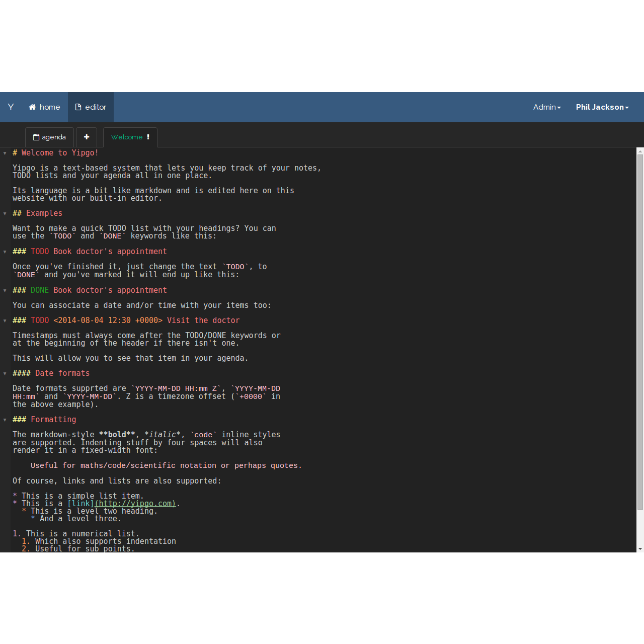Click the '### Formatting' heading text
Image resolution: width=644 pixels, height=644 pixels.
coord(44,420)
